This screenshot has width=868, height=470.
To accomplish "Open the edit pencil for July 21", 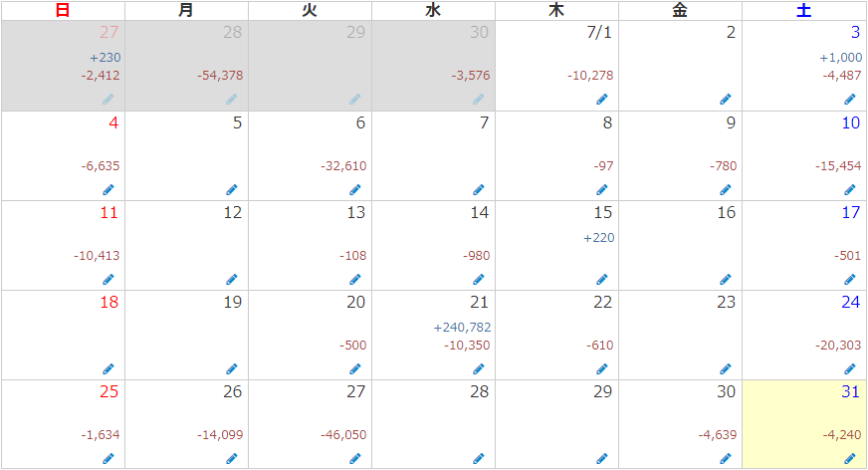I will coord(478,368).
